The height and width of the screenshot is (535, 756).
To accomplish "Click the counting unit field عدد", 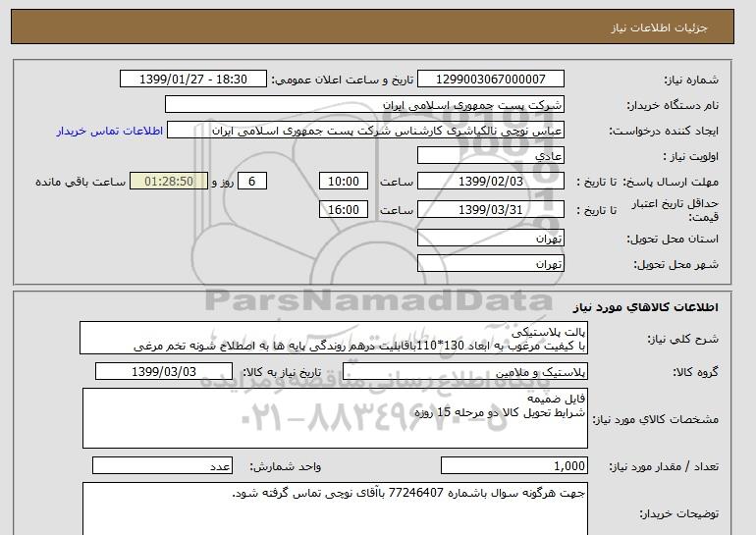I will coord(162,466).
